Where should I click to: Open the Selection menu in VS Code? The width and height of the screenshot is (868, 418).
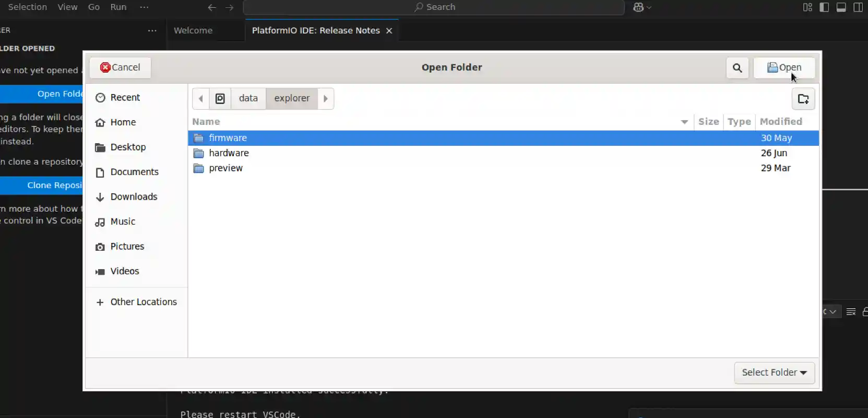tap(27, 7)
